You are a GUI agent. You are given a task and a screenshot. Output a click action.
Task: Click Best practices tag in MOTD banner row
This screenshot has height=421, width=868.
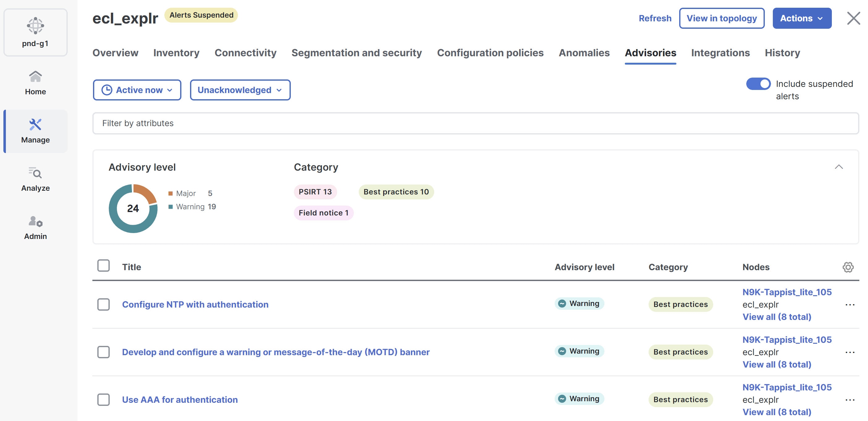pyautogui.click(x=680, y=352)
